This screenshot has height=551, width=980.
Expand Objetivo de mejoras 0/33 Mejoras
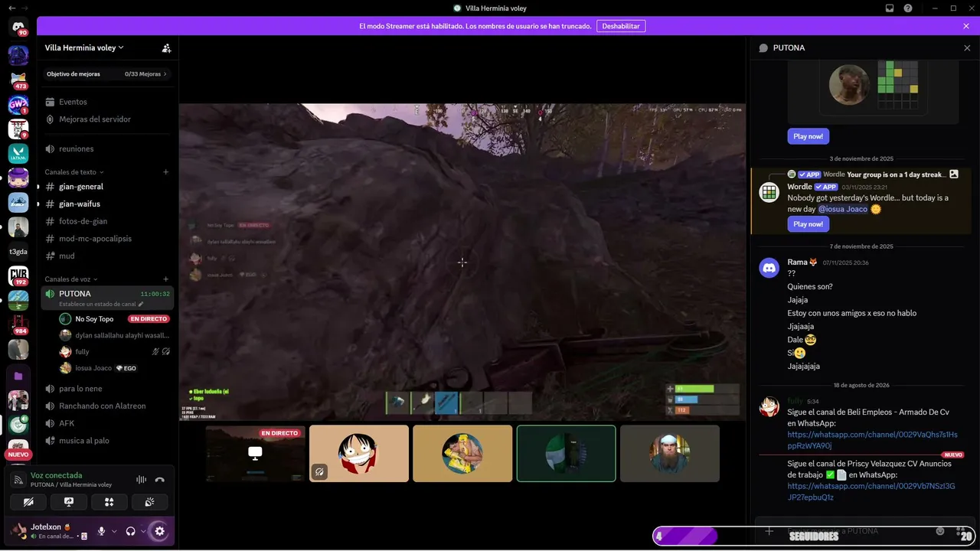tap(107, 74)
